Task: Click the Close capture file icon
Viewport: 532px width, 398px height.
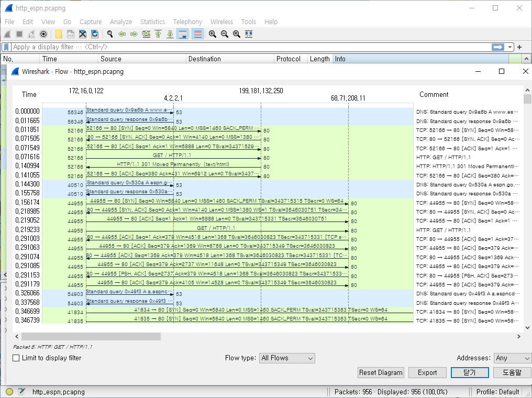Action: tap(82, 34)
